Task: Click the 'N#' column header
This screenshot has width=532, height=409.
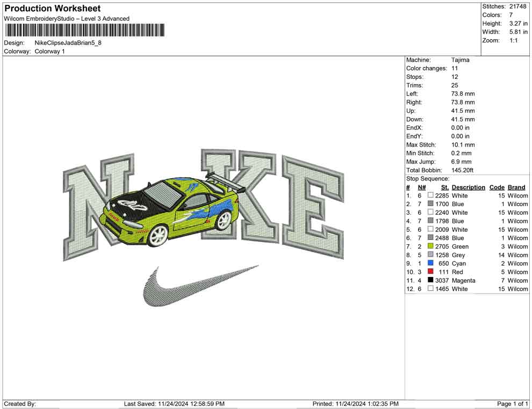Action: [422, 187]
